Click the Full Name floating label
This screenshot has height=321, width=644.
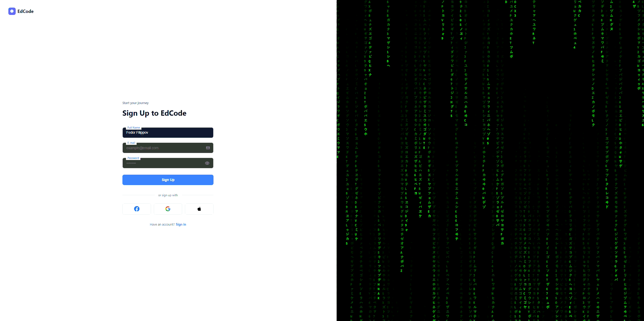click(134, 128)
